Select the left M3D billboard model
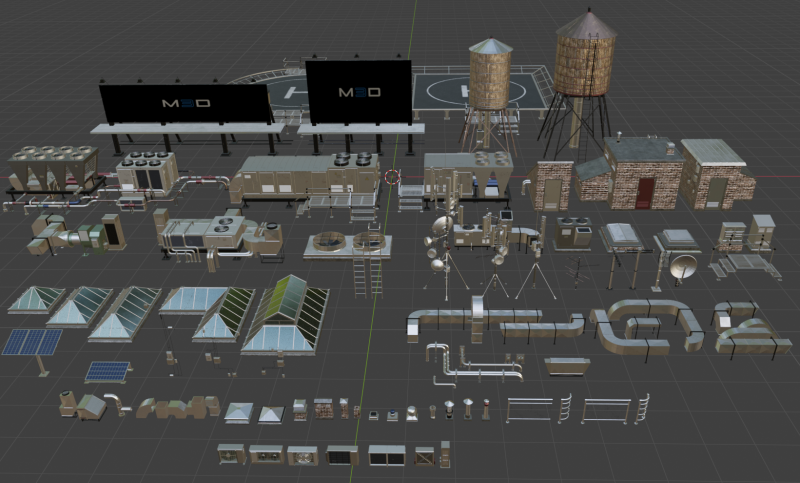The image size is (800, 483). [186, 104]
